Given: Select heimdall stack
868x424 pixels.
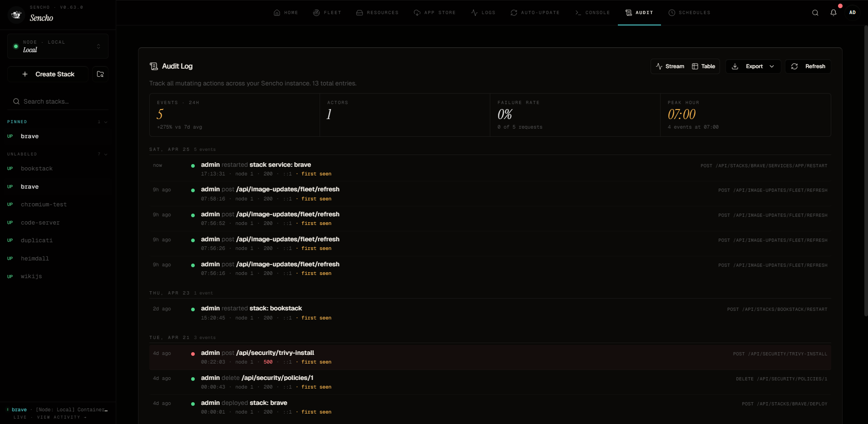Looking at the screenshot, I should [x=58, y=259].
